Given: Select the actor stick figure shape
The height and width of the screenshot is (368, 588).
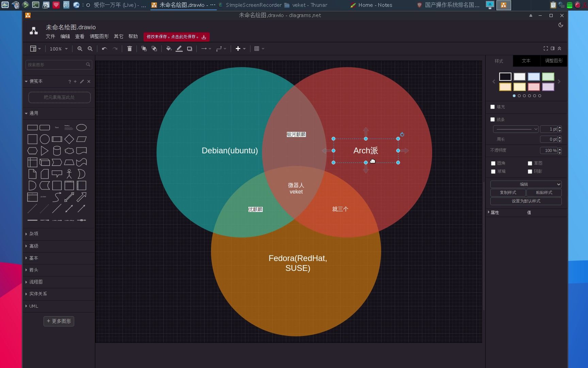Looking at the screenshot, I should point(69,174).
